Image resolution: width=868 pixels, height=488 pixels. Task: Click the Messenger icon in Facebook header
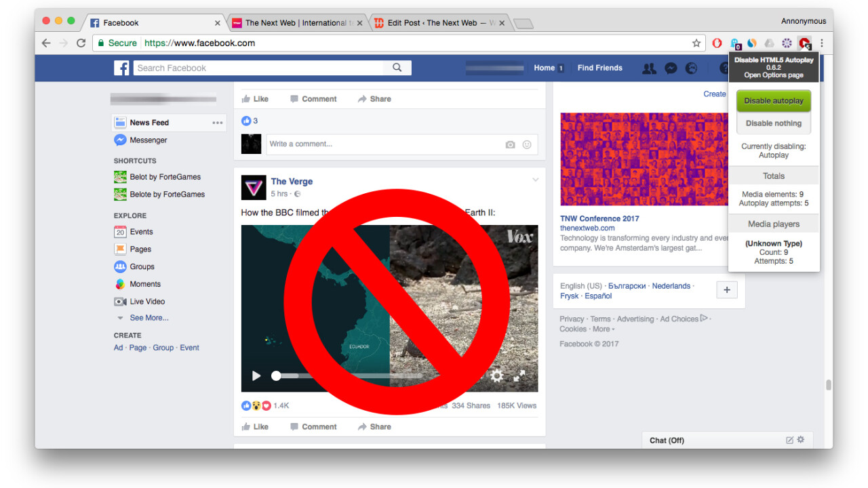pos(670,68)
